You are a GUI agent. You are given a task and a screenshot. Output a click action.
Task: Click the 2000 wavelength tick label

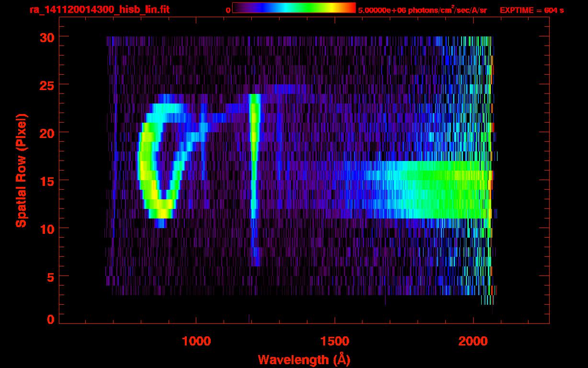click(473, 341)
